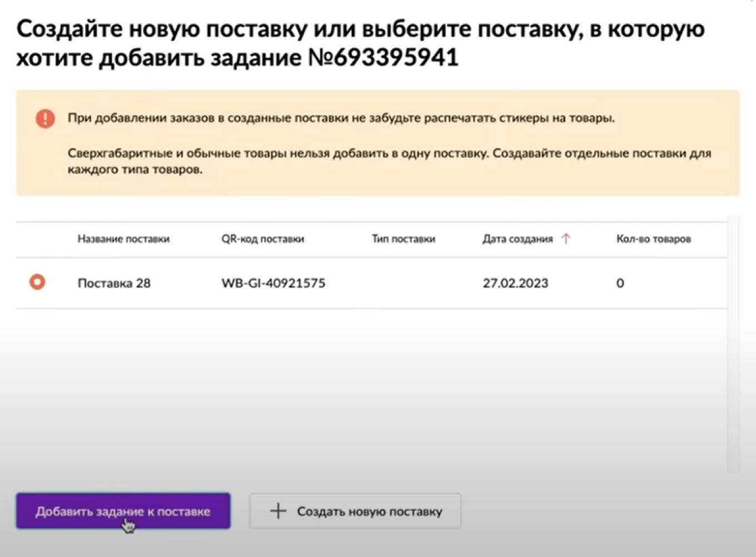Click the QR code WB-GI-40921575
This screenshot has width=756, height=557.
click(x=273, y=283)
